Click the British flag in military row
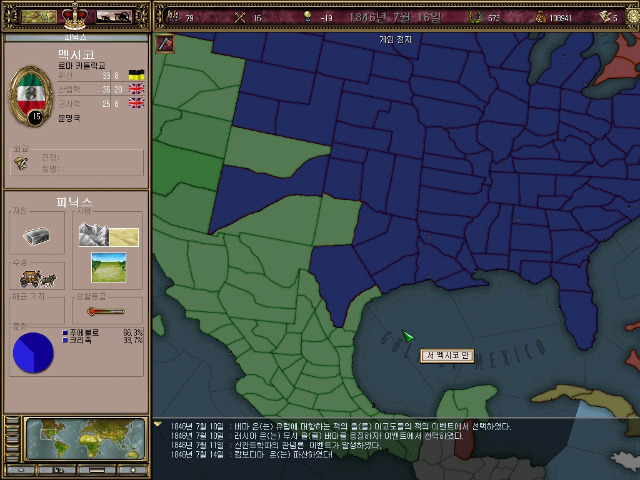 [x=136, y=103]
